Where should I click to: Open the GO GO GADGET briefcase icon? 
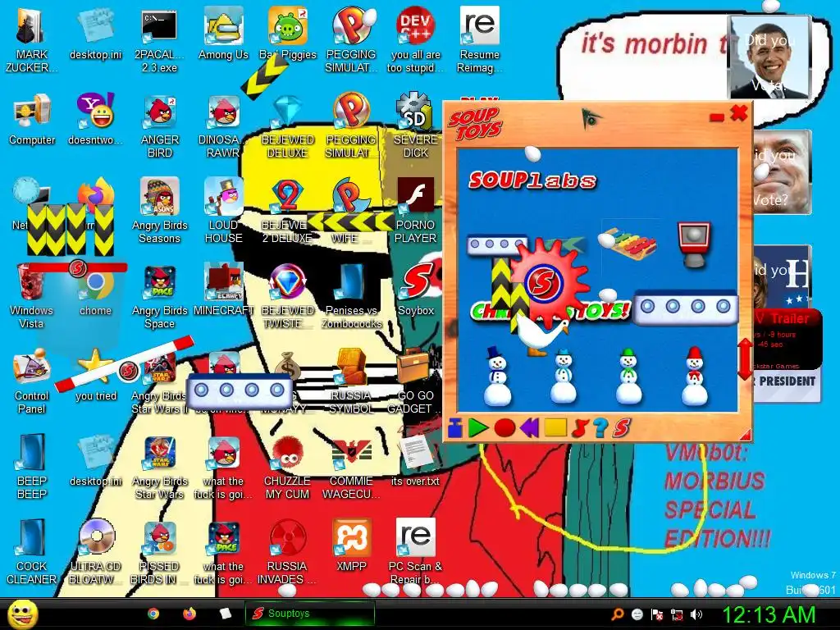pos(415,381)
